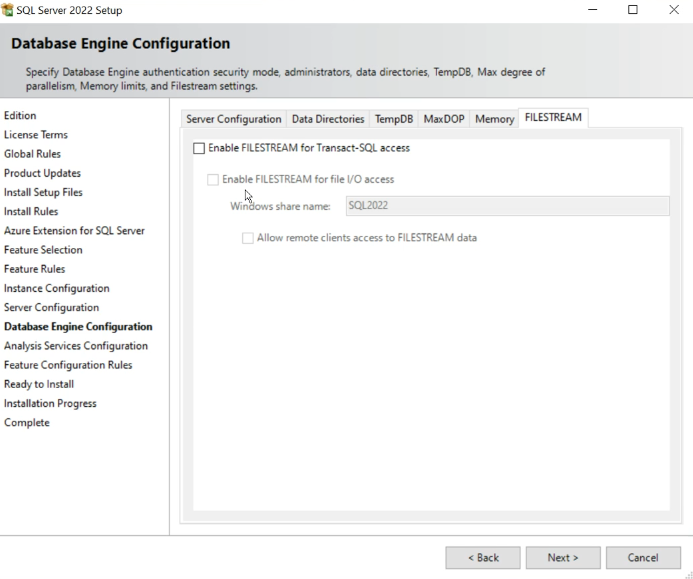Click Global Rules step
The image size is (693, 579).
[x=32, y=154]
